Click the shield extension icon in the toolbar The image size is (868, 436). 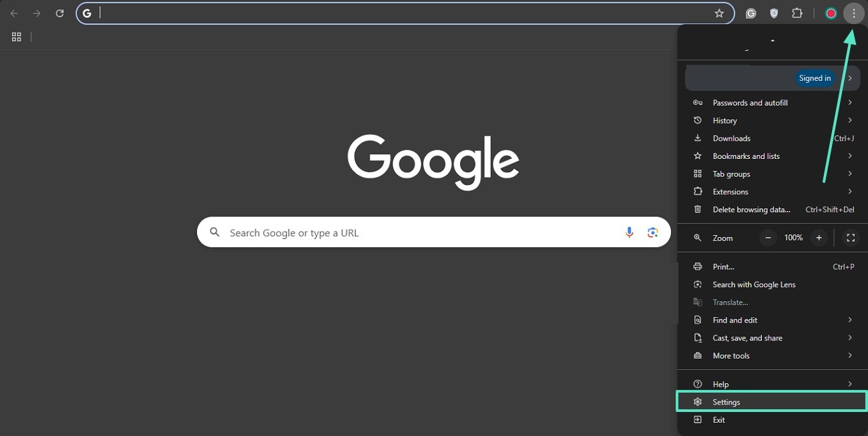774,13
